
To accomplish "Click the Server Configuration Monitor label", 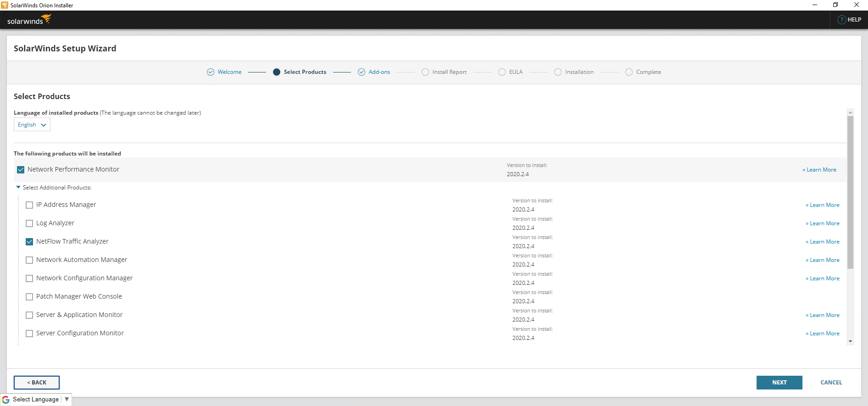I will click(x=80, y=333).
